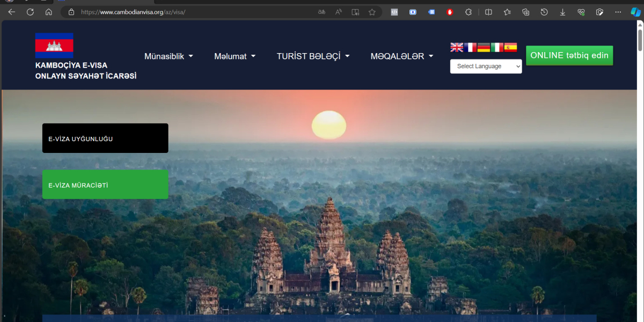Toggle the split screen view
Screen dimensions: 644x322
point(488,12)
